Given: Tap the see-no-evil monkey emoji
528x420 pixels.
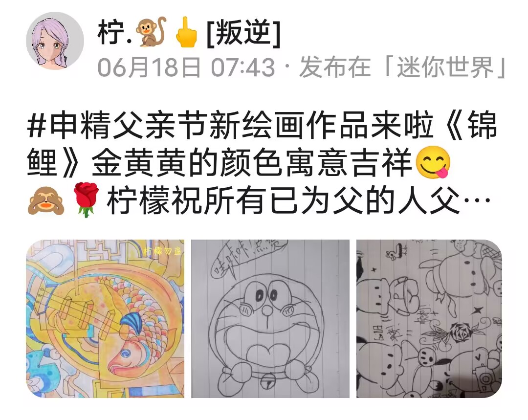Looking at the screenshot, I should [x=46, y=199].
